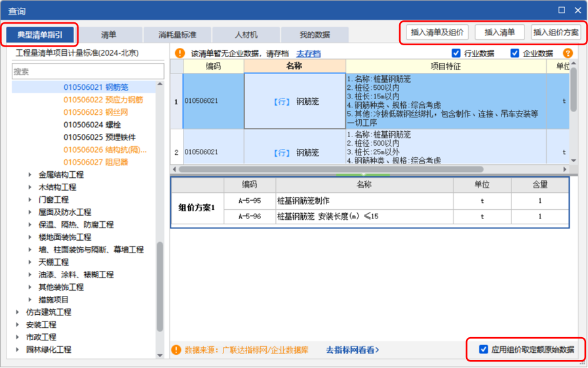This screenshot has height=368, width=588.
Task: Click down arrow of the table vertical scrollbar
Action: [574, 160]
